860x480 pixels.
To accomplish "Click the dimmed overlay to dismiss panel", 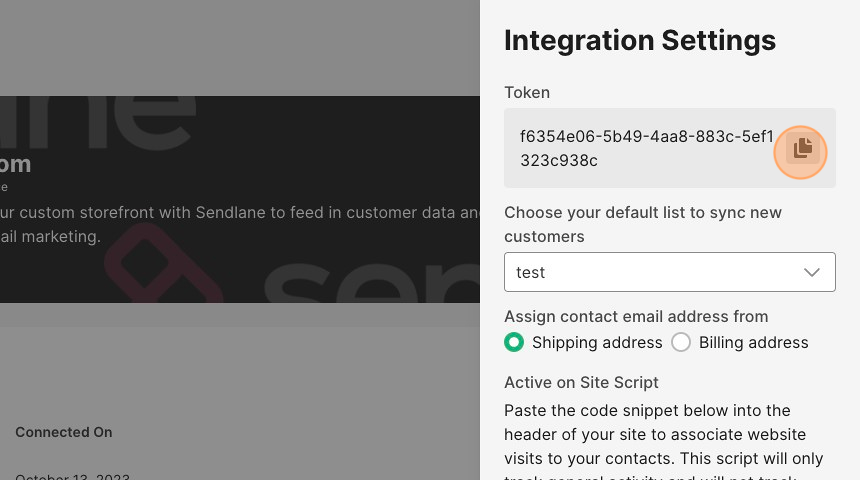I will click(x=240, y=49).
